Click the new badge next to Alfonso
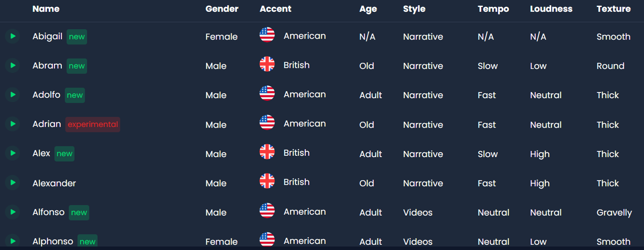The width and height of the screenshot is (644, 250). [x=79, y=213]
